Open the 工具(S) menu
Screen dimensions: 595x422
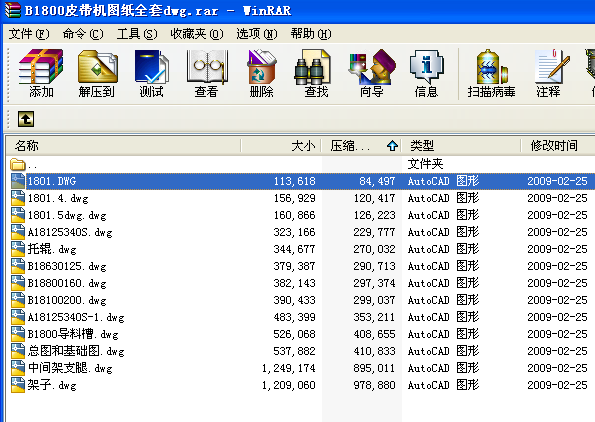click(x=137, y=34)
